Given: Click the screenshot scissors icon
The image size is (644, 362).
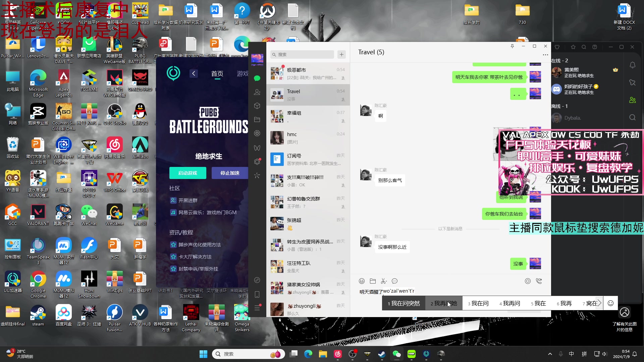Looking at the screenshot, I should [383, 281].
